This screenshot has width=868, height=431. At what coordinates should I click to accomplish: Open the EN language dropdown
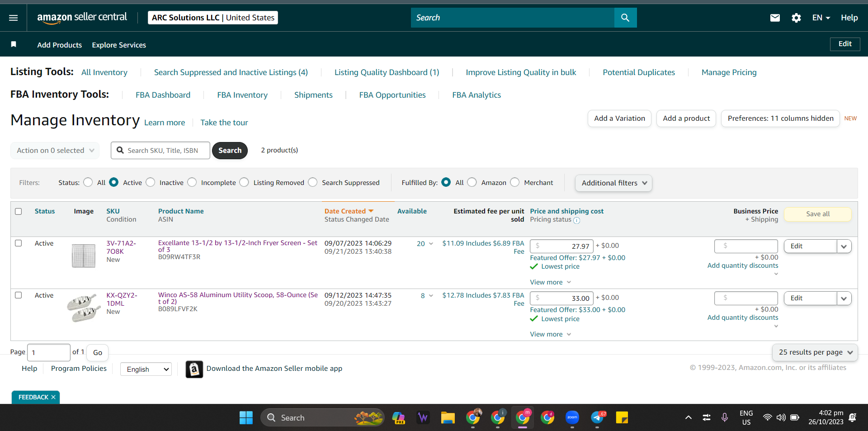coord(821,18)
